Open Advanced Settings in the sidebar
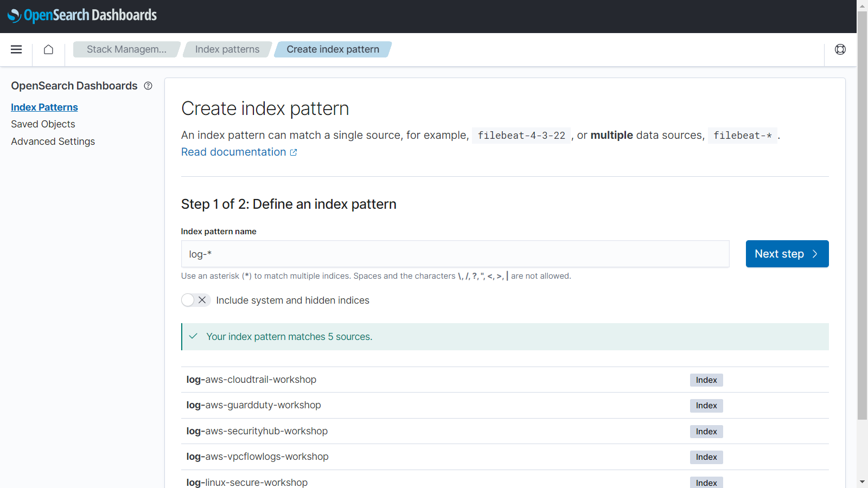The width and height of the screenshot is (868, 488). coord(53,142)
